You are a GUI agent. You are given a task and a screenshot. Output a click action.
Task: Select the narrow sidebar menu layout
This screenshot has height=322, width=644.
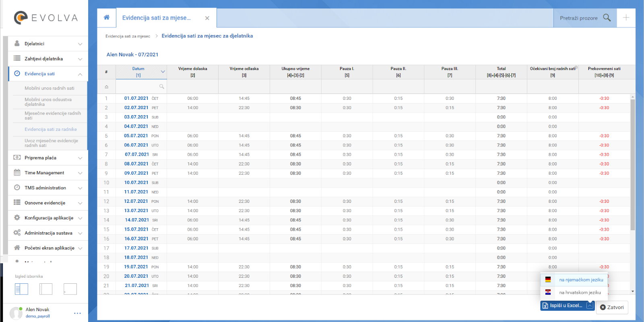click(x=46, y=289)
